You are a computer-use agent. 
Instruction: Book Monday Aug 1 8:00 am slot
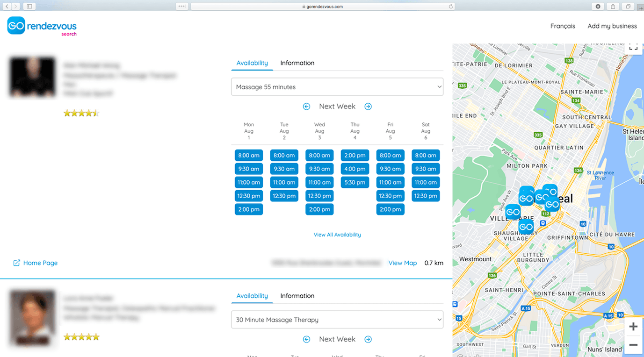click(x=249, y=155)
